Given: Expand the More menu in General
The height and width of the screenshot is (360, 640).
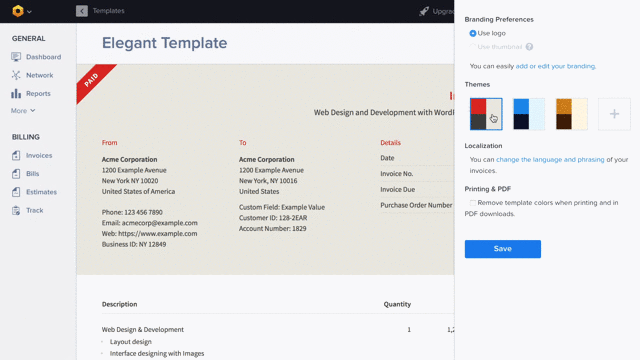Looking at the screenshot, I should click(x=23, y=111).
